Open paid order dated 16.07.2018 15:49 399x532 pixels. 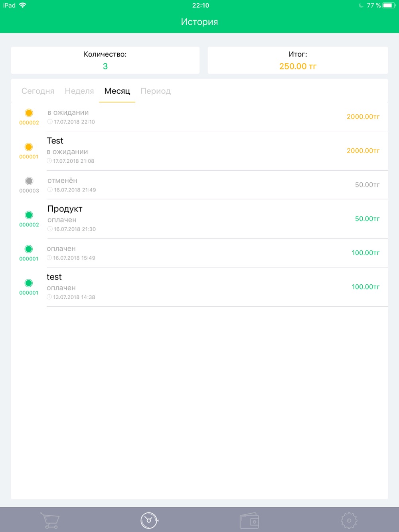[199, 253]
